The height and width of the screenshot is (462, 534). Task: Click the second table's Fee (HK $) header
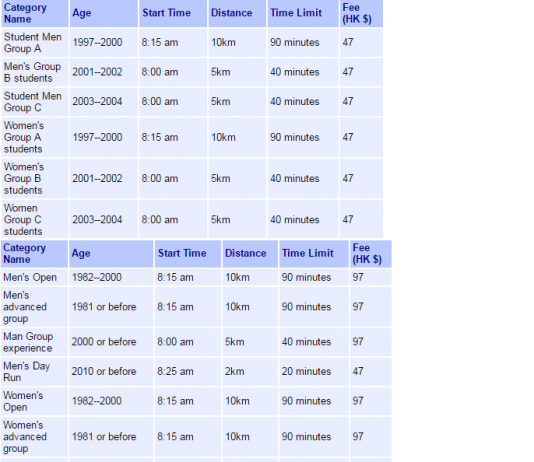point(371,254)
